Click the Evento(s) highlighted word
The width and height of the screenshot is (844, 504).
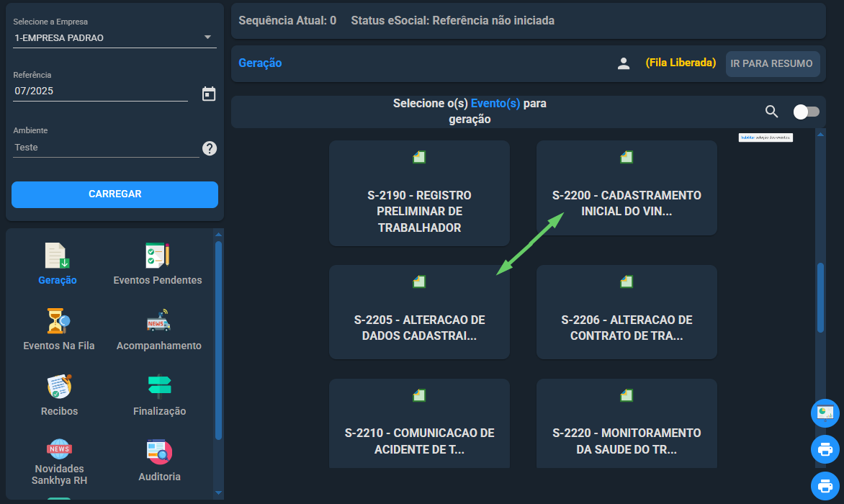tap(495, 103)
